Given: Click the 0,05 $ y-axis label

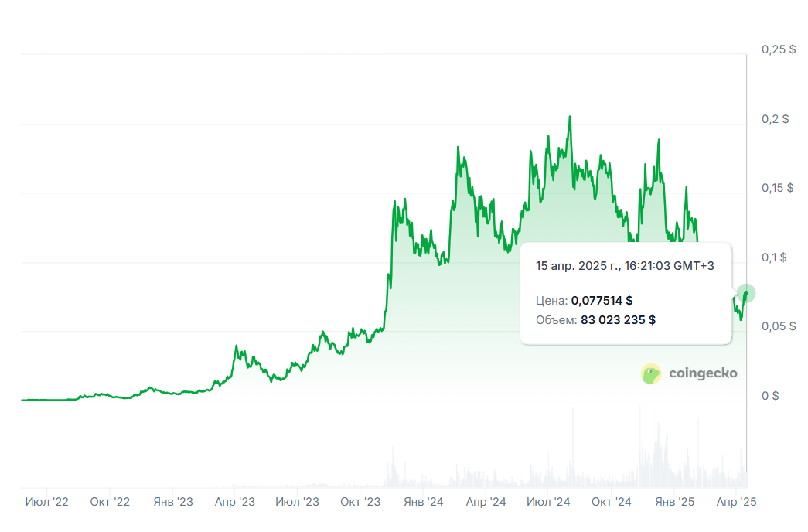Looking at the screenshot, I should (778, 326).
